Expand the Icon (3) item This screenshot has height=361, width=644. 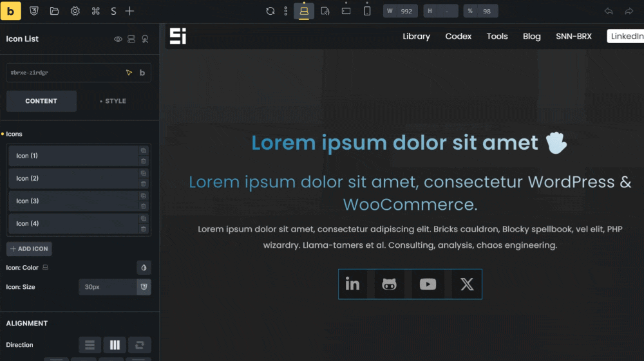[73, 201]
